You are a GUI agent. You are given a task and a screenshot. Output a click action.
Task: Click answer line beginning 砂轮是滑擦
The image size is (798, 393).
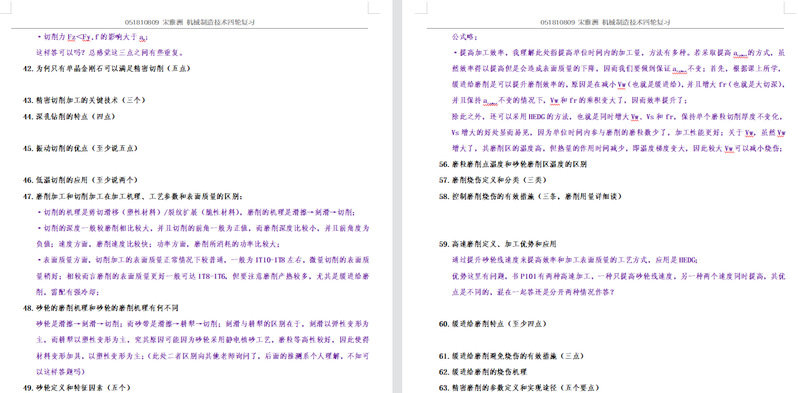click(203, 324)
